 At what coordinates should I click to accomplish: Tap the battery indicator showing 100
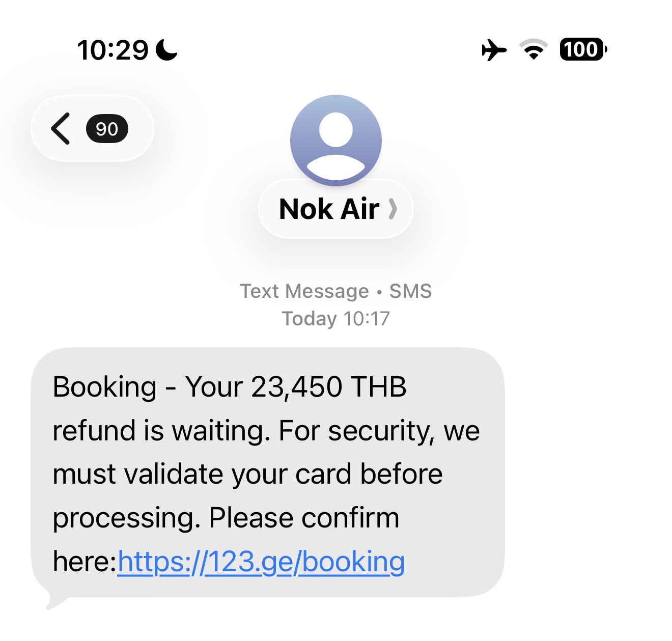pyautogui.click(x=583, y=50)
